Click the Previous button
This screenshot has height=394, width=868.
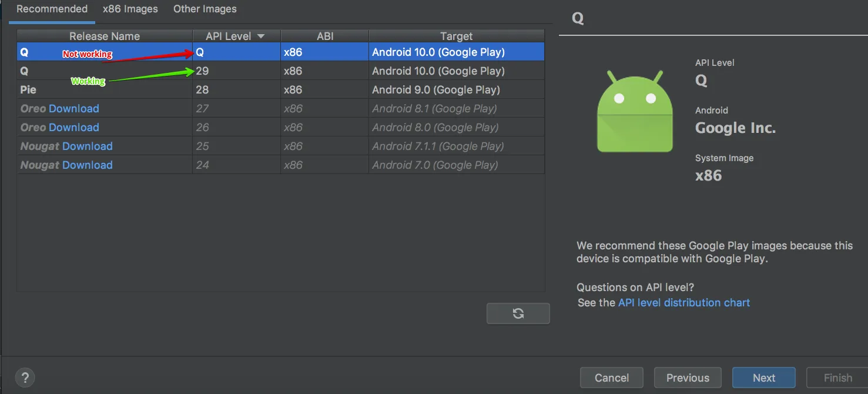point(688,378)
